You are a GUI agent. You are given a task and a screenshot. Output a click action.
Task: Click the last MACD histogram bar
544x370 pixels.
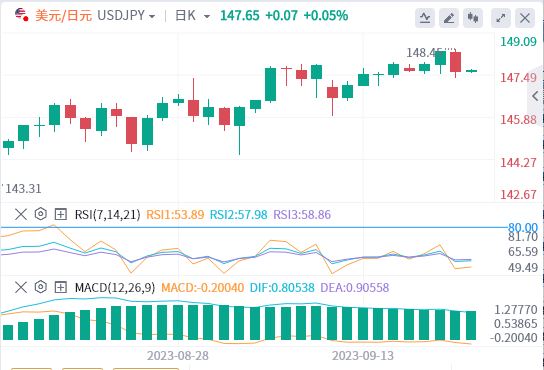tap(471, 326)
